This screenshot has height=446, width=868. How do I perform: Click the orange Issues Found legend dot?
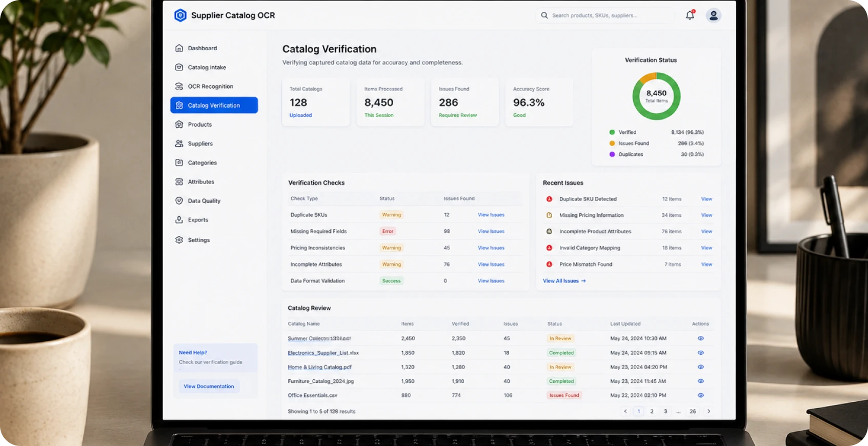[x=612, y=144]
